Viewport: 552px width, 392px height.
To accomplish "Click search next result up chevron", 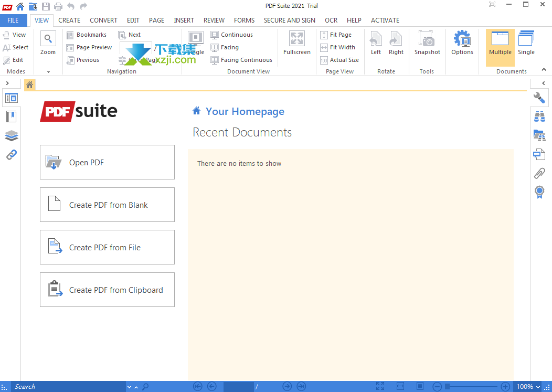I will click(136, 387).
